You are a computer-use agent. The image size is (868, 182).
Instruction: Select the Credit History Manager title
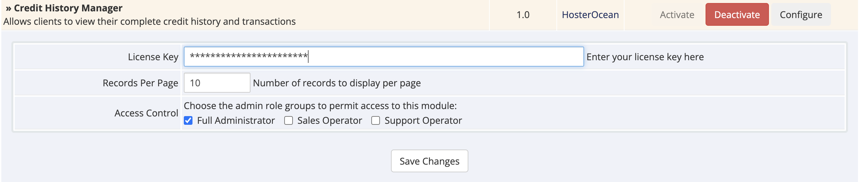pos(68,8)
